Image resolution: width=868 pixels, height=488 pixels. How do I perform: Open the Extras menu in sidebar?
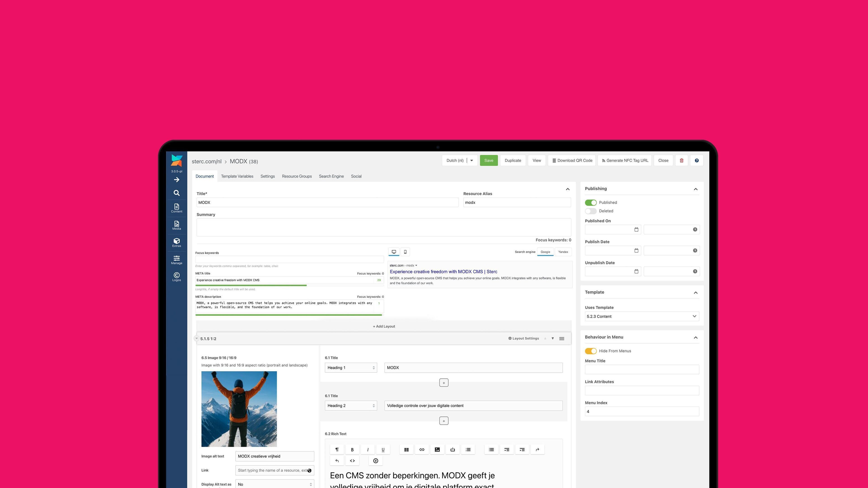[177, 243]
